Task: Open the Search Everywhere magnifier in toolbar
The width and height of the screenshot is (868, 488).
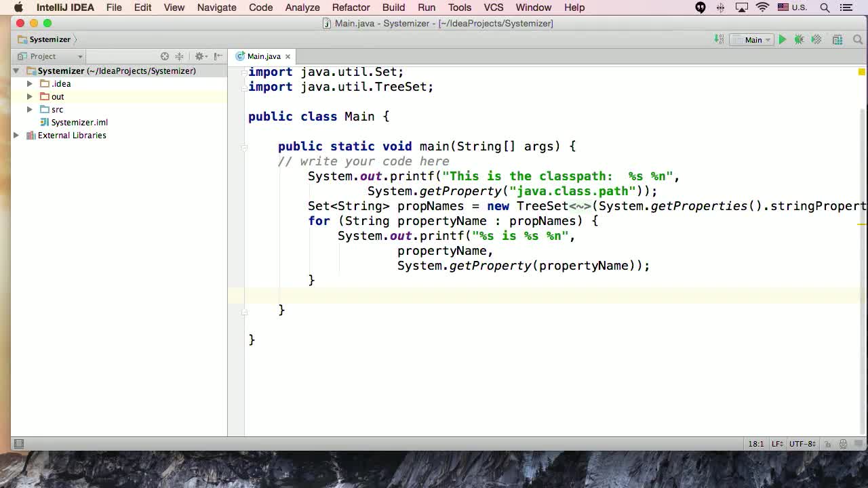Action: click(858, 39)
